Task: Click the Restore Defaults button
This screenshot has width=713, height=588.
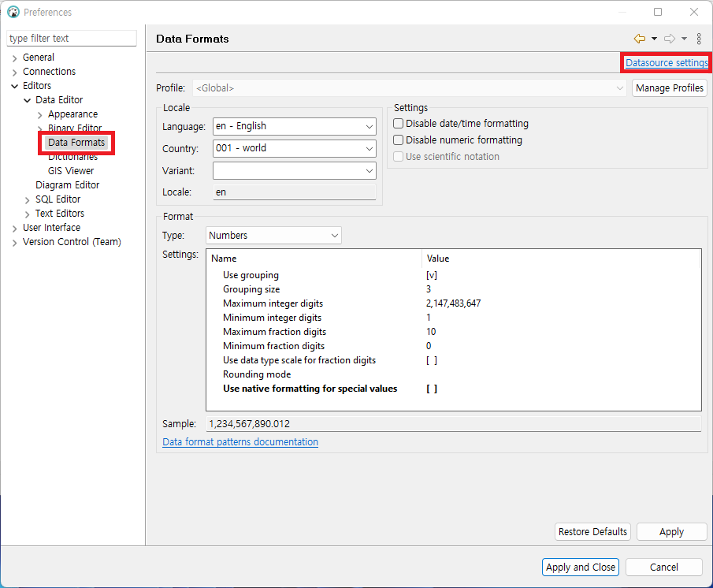Action: (x=592, y=532)
